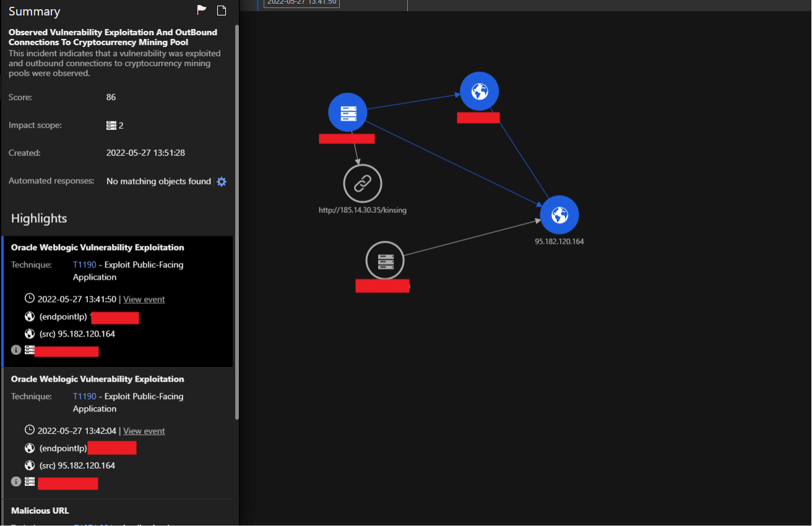Select the globe node labeled 95.182.120.164
This screenshot has height=526, width=812.
pos(559,215)
